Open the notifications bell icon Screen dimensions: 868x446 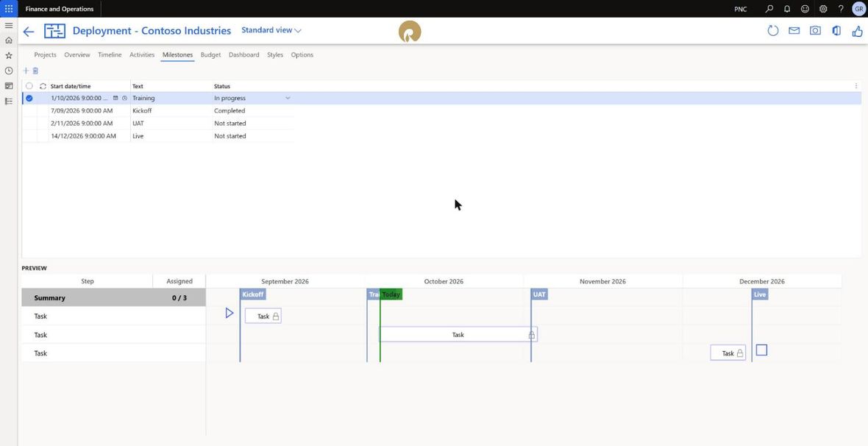click(786, 9)
